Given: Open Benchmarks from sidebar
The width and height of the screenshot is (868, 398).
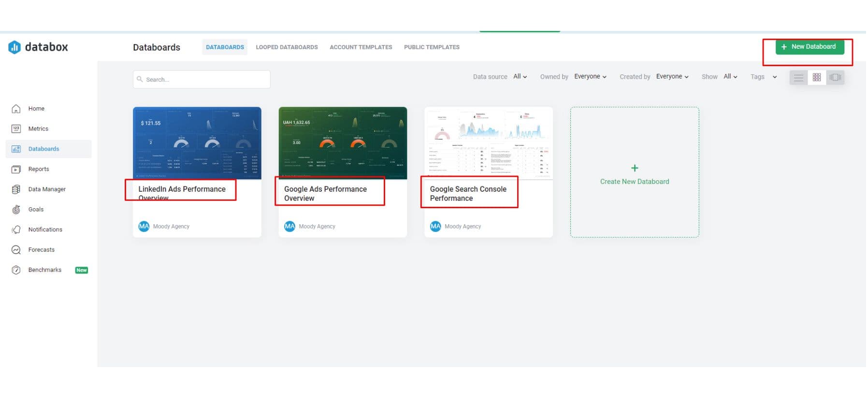Looking at the screenshot, I should pos(44,270).
